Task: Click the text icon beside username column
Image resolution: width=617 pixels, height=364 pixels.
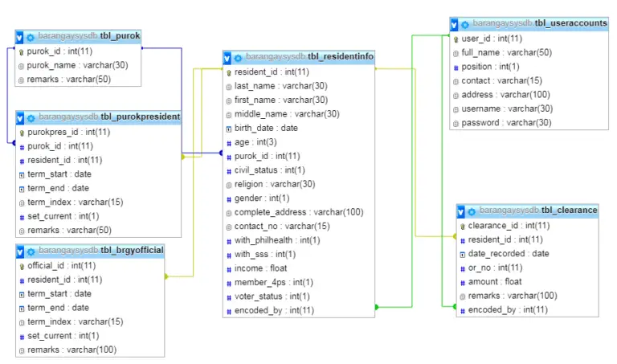Action: [x=456, y=109]
